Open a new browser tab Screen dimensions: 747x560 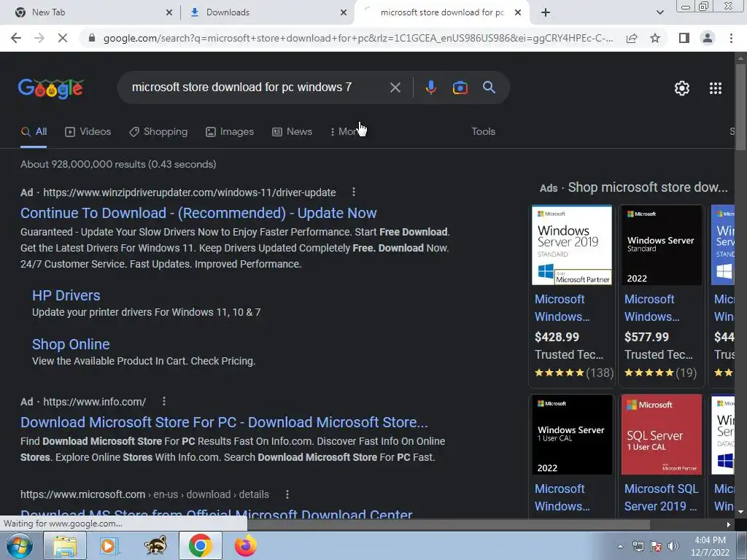pos(546,12)
